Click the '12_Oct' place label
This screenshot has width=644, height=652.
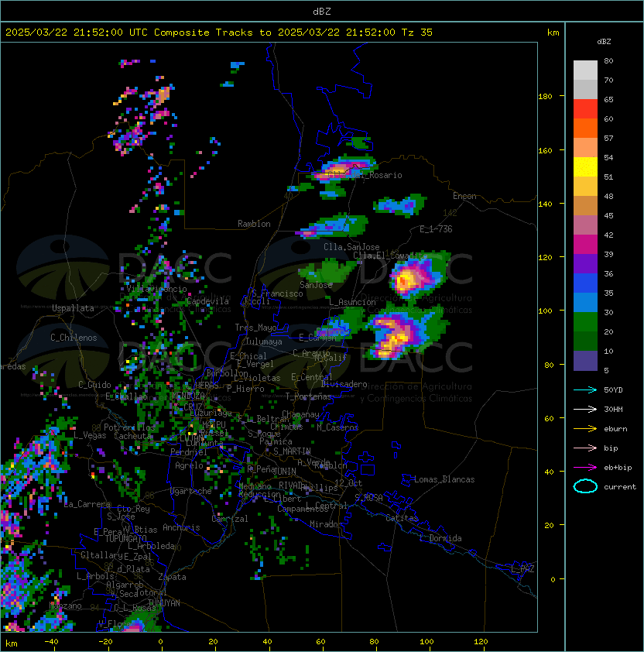[x=348, y=483]
